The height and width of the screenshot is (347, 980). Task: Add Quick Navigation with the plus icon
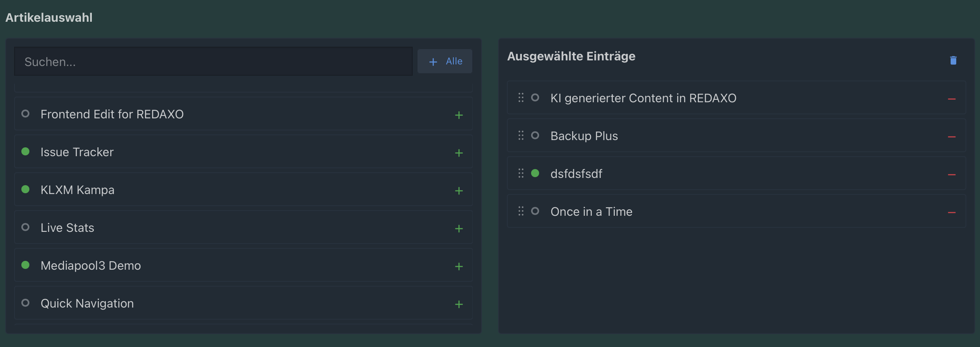[459, 304]
